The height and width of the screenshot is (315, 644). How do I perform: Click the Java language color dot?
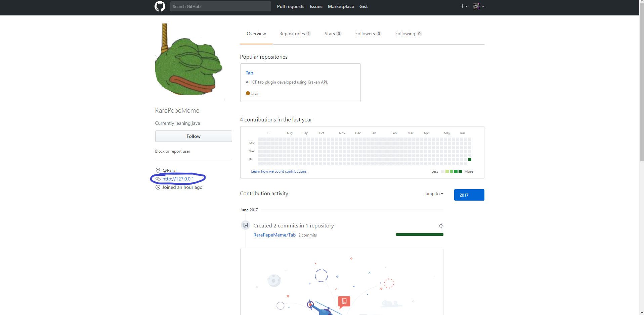[248, 93]
